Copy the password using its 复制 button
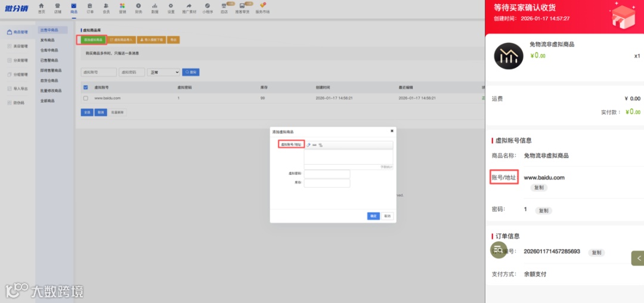 click(543, 211)
